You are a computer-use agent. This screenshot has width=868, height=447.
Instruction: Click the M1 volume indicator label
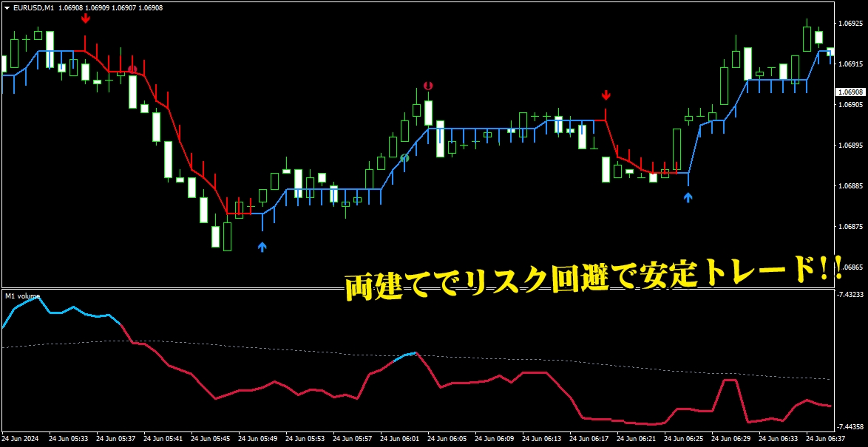click(x=23, y=296)
